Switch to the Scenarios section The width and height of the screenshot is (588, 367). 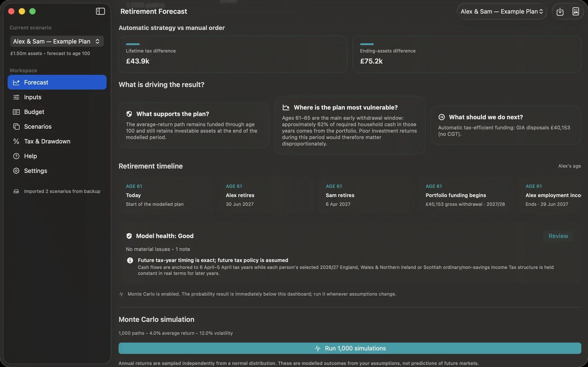pyautogui.click(x=57, y=127)
